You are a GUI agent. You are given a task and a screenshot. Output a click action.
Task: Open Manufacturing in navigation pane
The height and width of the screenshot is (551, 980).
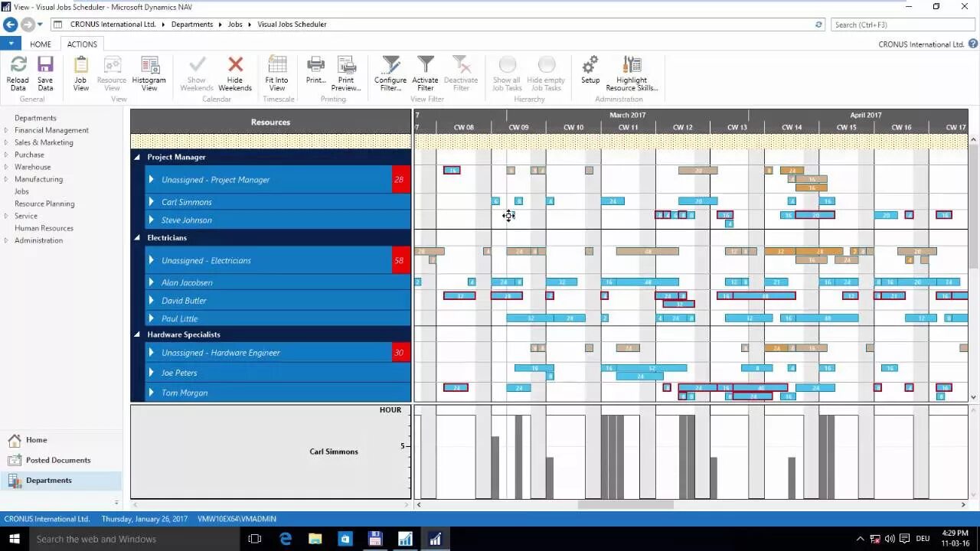38,179
